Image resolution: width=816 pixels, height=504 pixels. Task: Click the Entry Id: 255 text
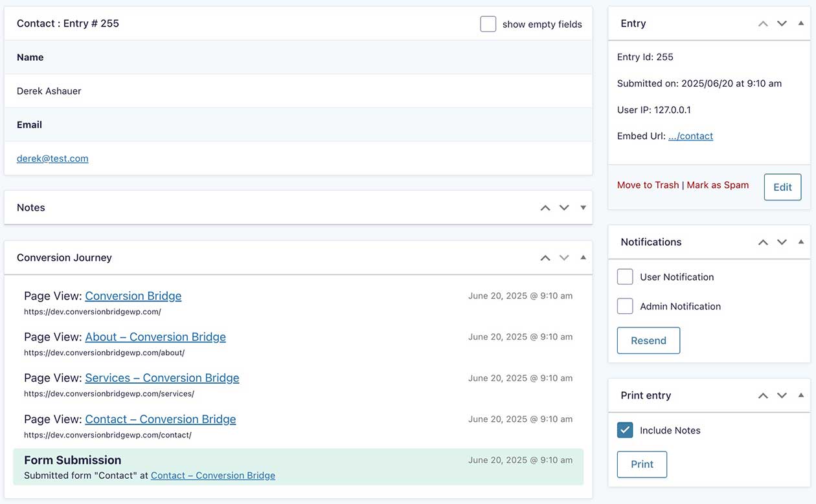(x=645, y=57)
